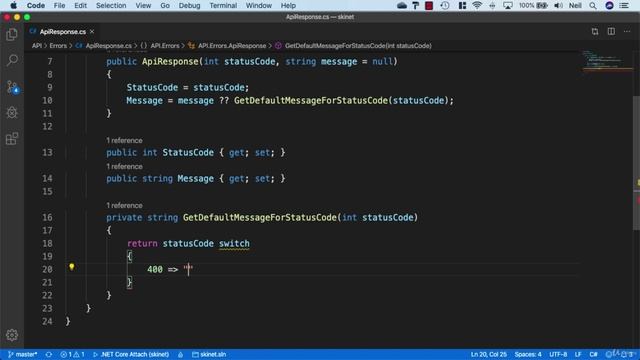
Task: Click skinet.sln project selector in status bar
Action: pos(209,354)
